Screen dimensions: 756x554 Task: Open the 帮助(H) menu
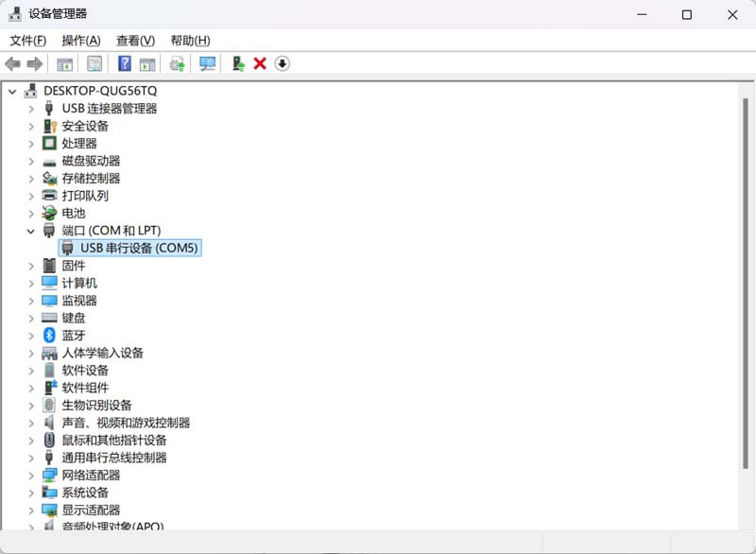pos(191,41)
